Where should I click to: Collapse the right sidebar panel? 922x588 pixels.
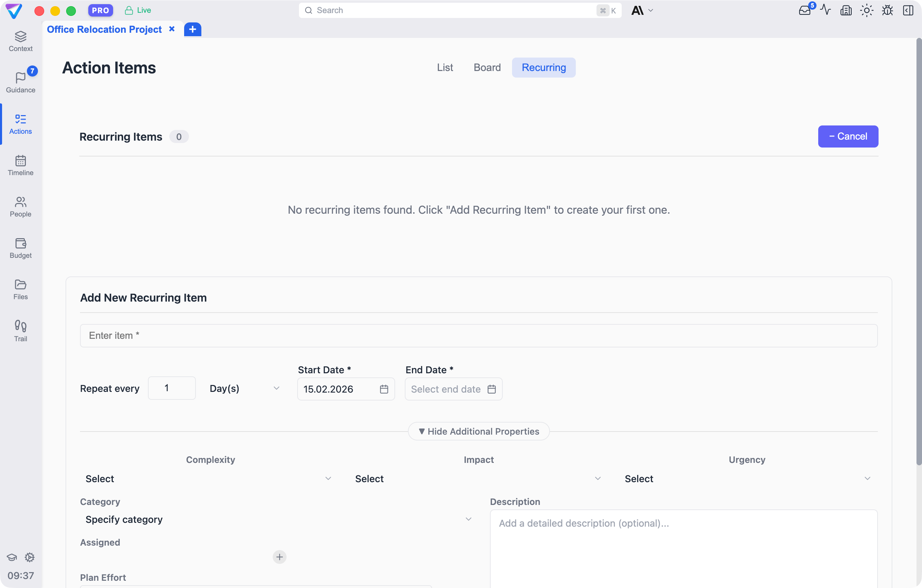pyautogui.click(x=908, y=10)
